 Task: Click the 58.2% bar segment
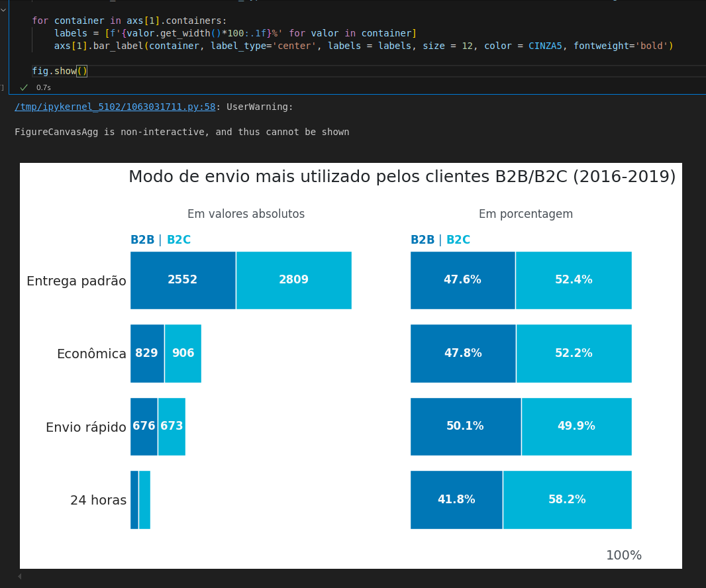[568, 500]
